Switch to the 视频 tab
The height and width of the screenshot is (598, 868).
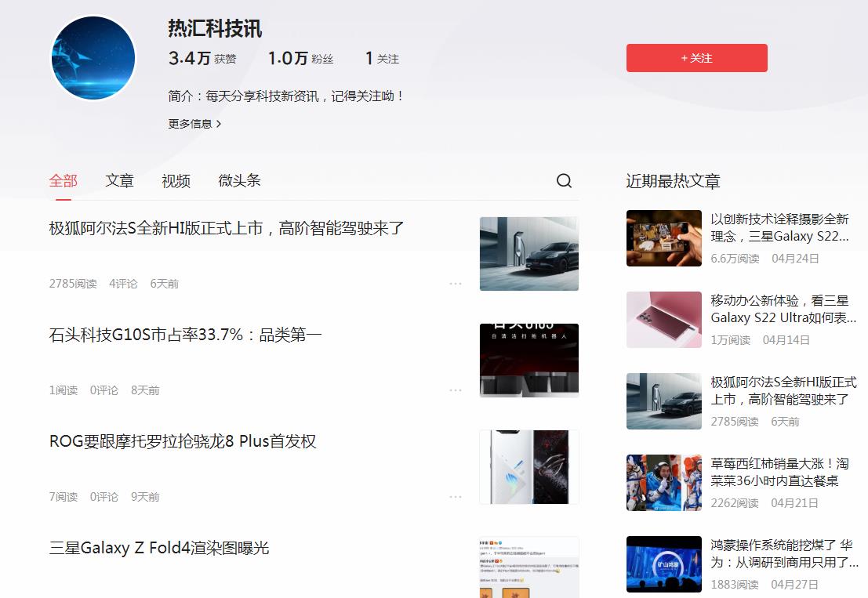[x=176, y=181]
